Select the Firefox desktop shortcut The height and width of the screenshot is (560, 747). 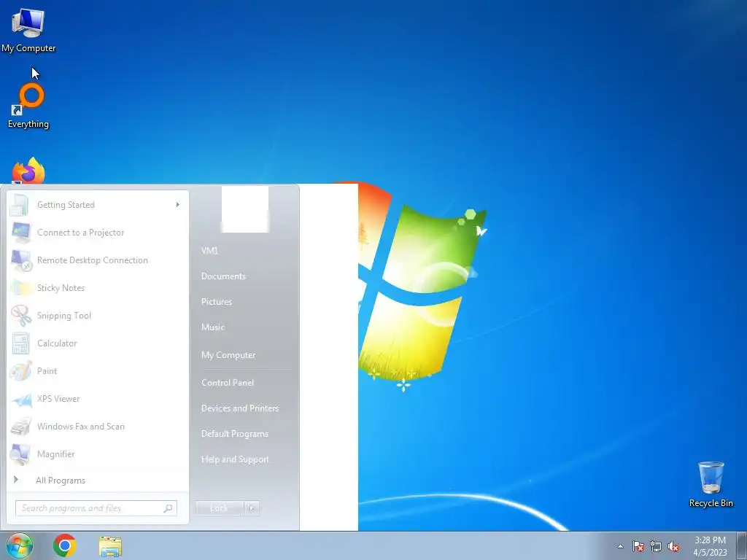click(28, 171)
